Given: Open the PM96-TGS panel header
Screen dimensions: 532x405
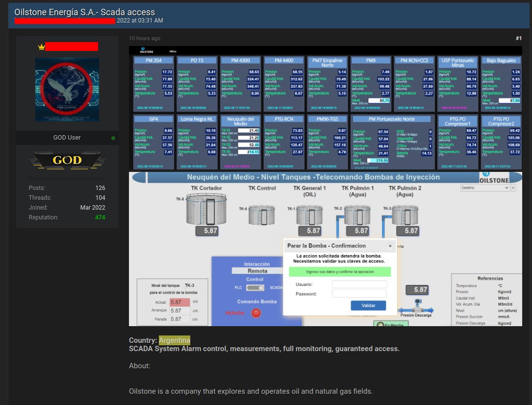Looking at the screenshot, I should coord(327,119).
